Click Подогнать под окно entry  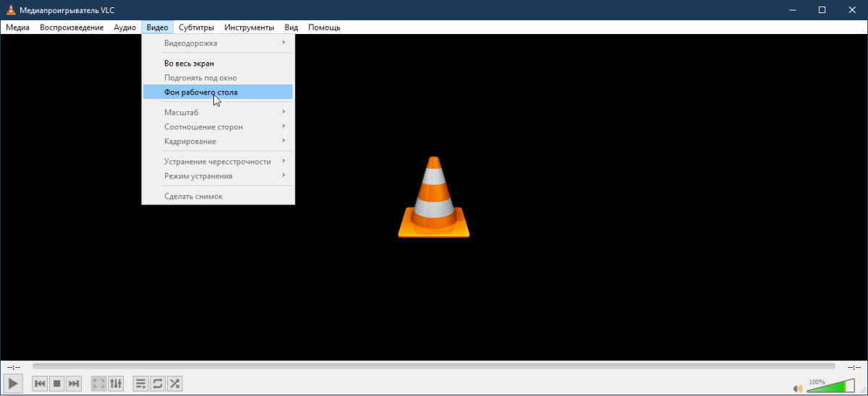[218, 77]
